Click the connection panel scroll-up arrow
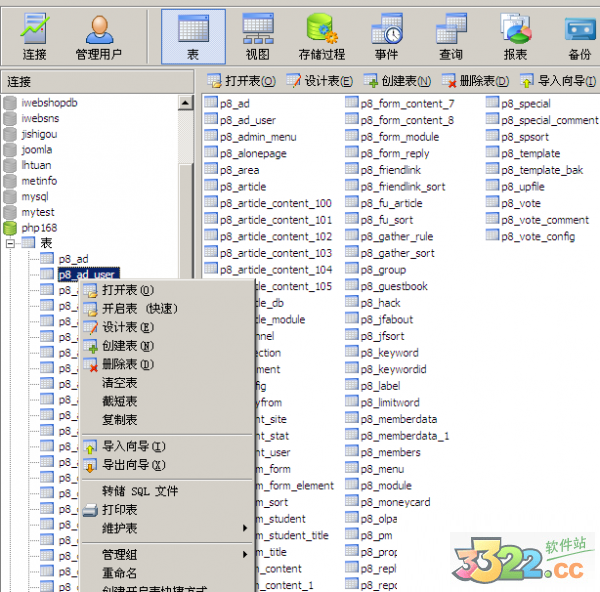 click(185, 102)
